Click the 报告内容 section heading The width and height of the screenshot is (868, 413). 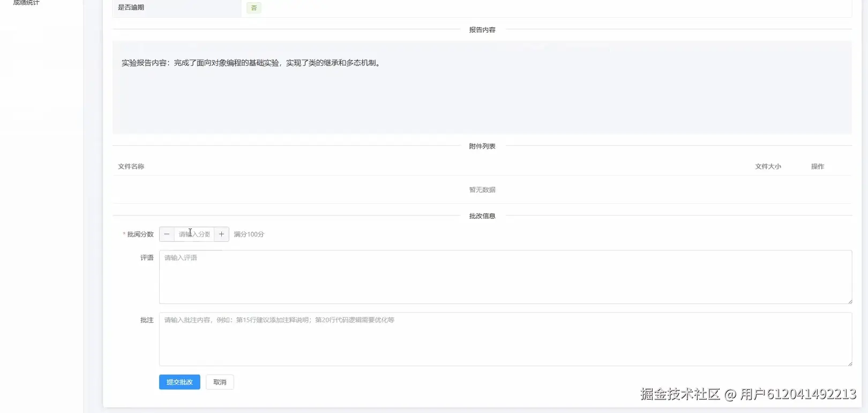click(x=482, y=30)
